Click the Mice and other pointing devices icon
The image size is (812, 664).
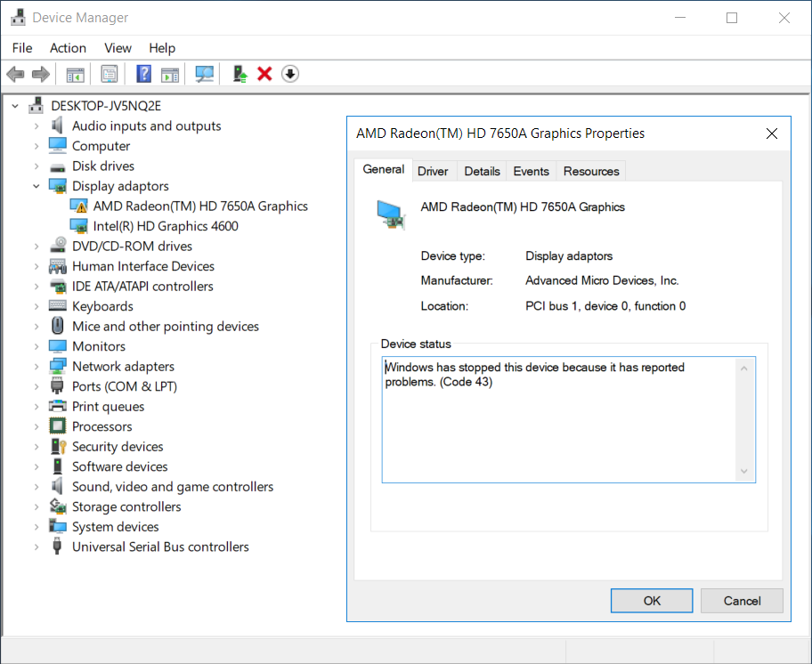coord(58,326)
